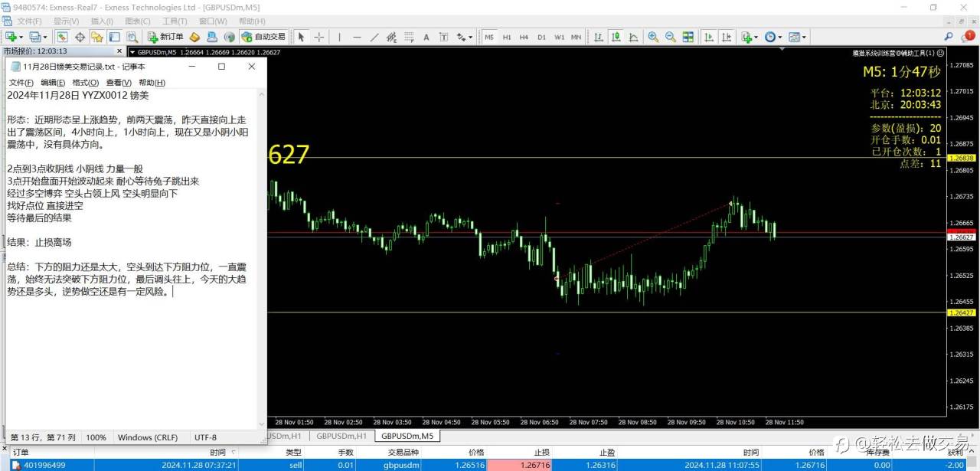Select the crosshair tool
The height and width of the screenshot is (471, 980).
319,37
